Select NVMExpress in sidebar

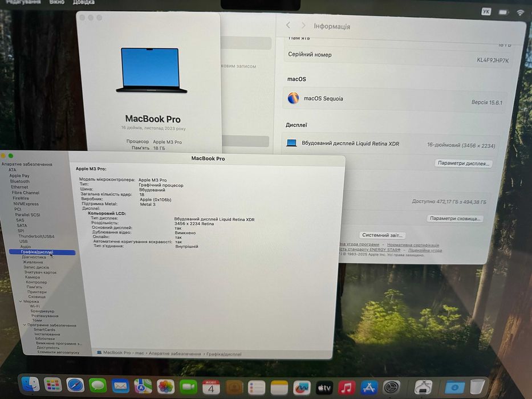click(x=26, y=203)
